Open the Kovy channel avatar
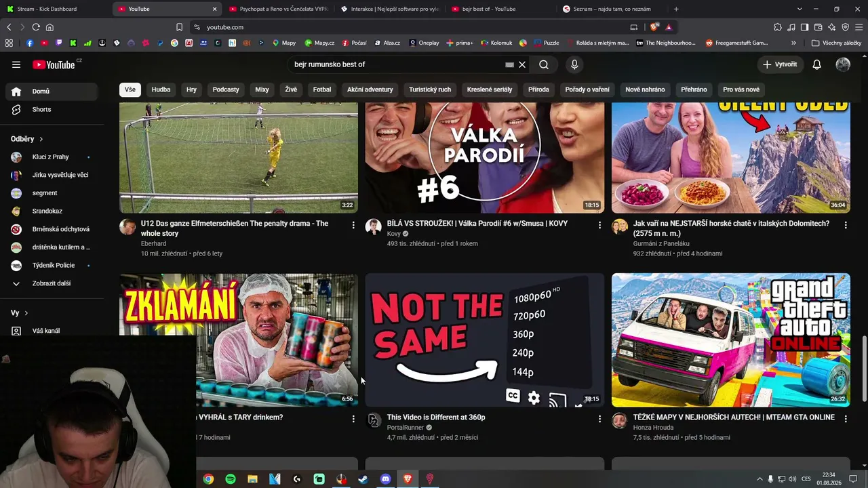 (x=374, y=227)
